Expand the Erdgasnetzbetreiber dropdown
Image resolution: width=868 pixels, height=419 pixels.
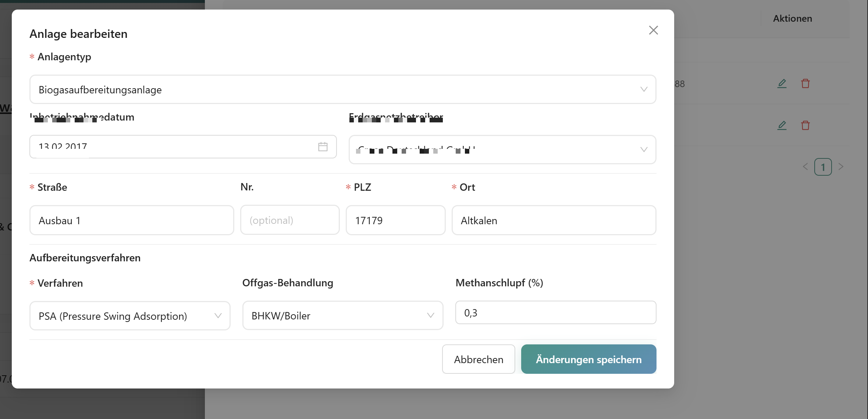click(x=502, y=150)
